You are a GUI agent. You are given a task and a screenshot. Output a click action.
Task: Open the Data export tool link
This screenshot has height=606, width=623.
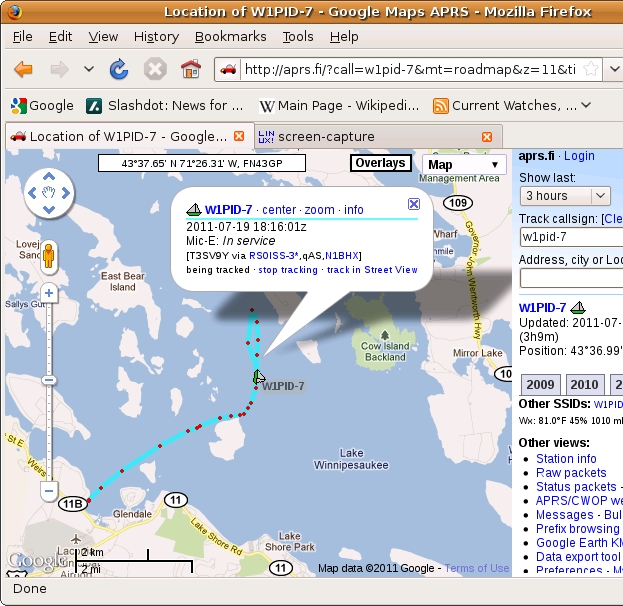[x=578, y=557]
